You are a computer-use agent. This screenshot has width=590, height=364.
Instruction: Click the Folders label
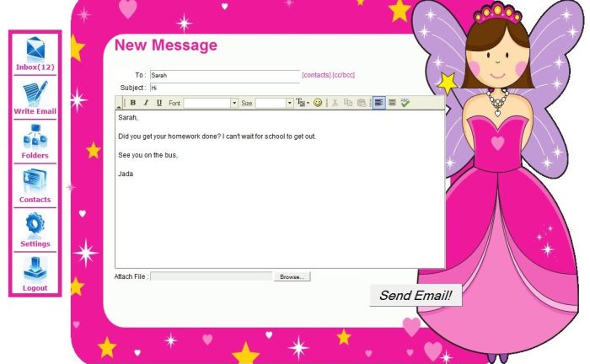point(35,156)
